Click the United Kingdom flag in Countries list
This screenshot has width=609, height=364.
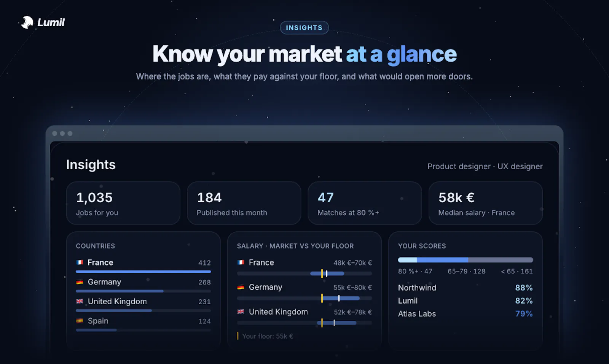(x=80, y=301)
